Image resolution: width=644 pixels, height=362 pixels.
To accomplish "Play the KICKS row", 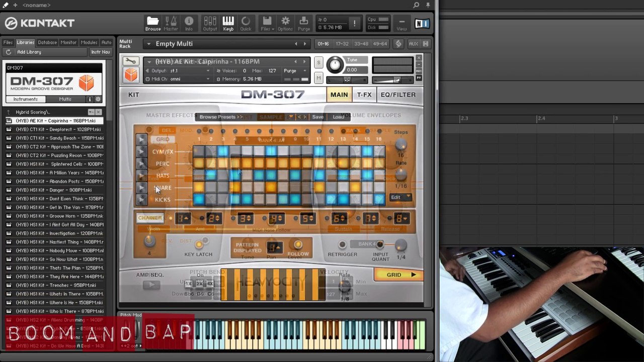I will coord(141,200).
